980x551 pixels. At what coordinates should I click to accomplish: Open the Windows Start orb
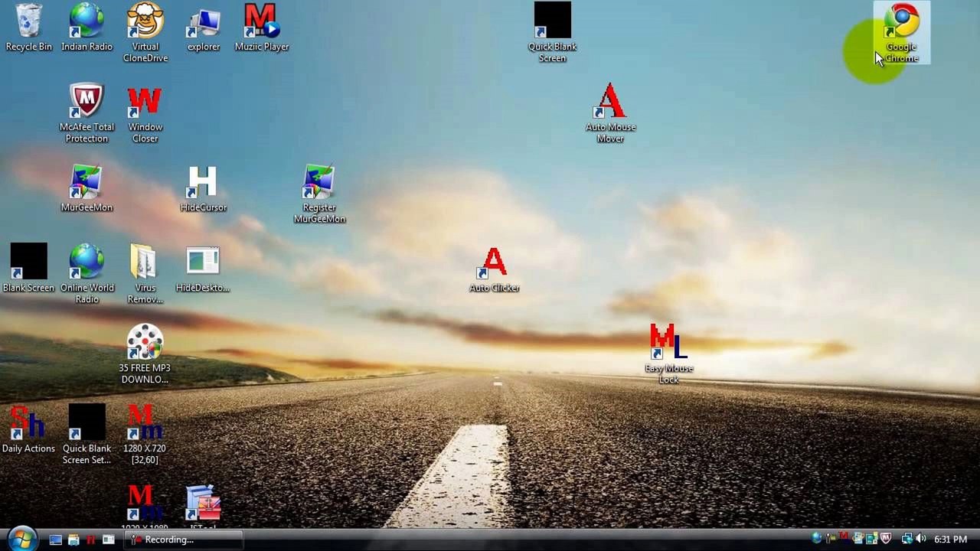21,540
